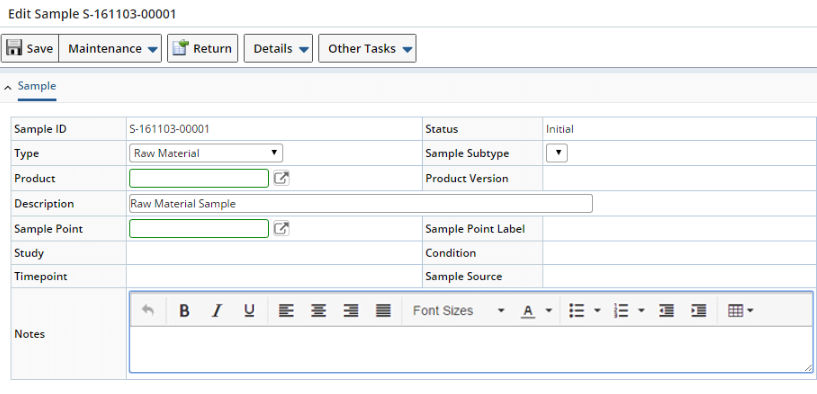Open the Details dropdown menu

278,48
